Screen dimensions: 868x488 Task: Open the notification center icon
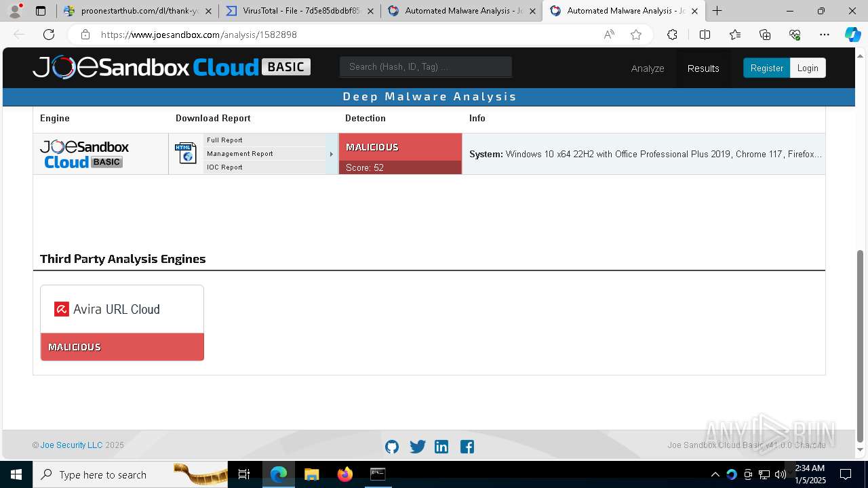click(x=846, y=474)
